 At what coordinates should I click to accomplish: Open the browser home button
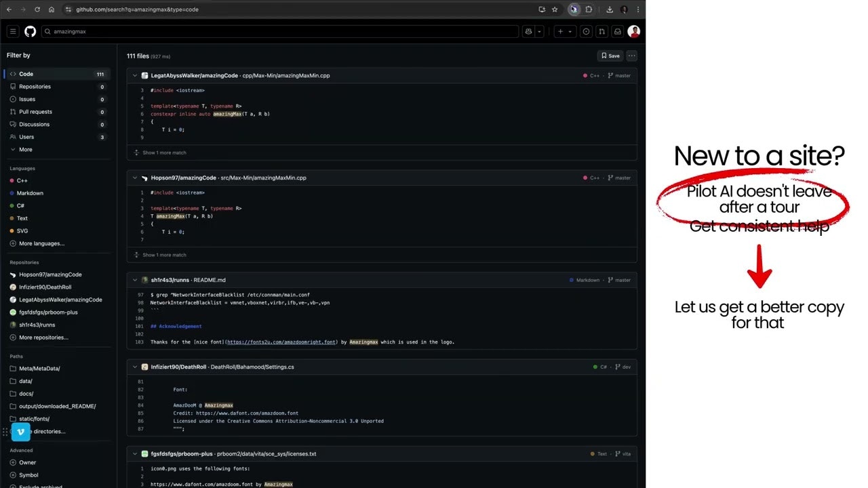52,9
